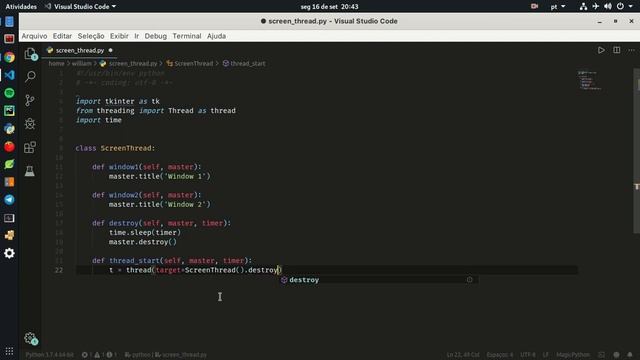This screenshot has height=360, width=640.
Task: Click the 'master.destroy()' code line
Action: tap(142, 242)
